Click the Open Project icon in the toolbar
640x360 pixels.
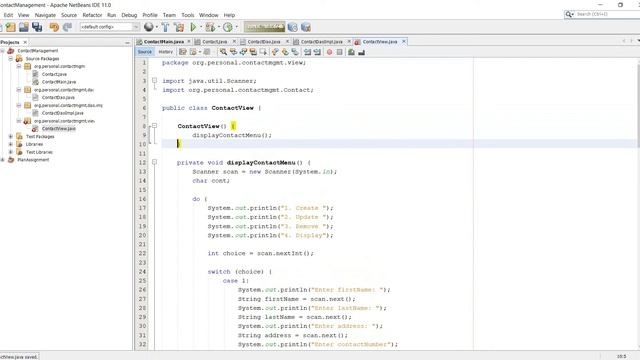tap(24, 27)
